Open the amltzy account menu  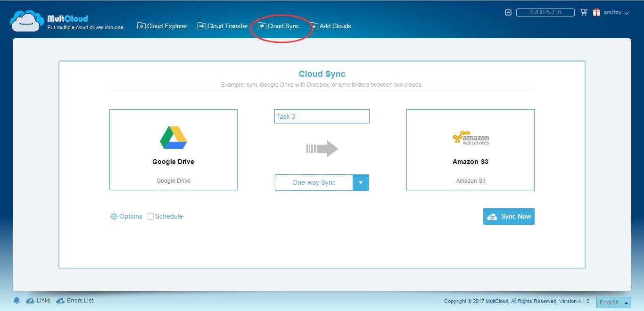click(616, 13)
